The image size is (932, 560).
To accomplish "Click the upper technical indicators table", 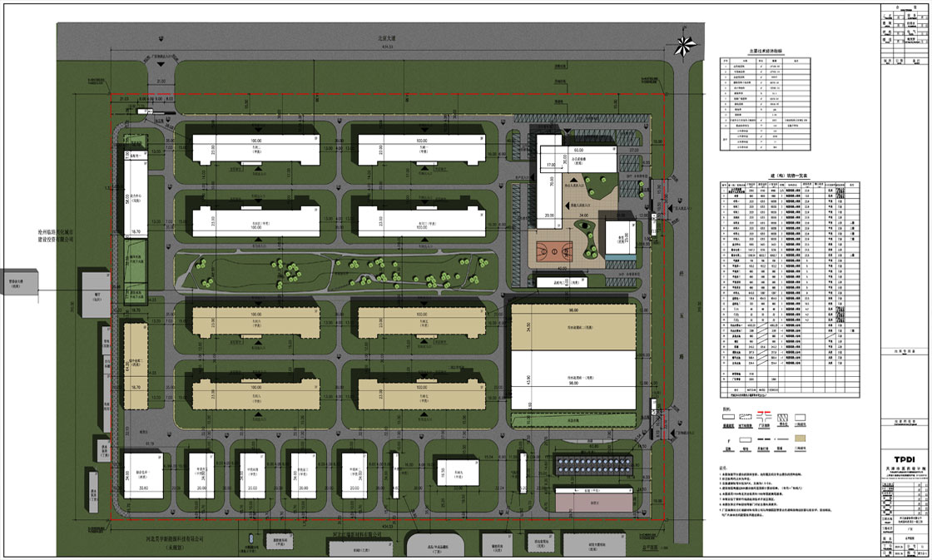I will (766, 106).
